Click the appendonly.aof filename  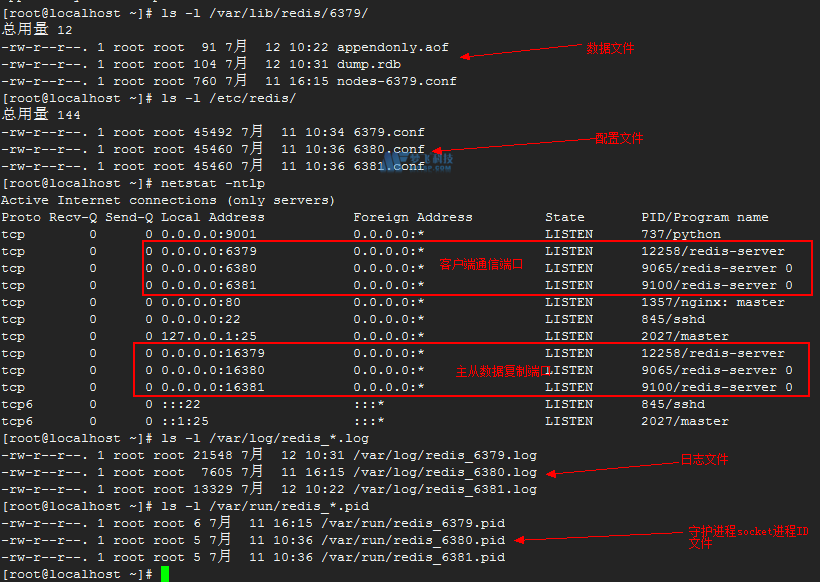pyautogui.click(x=393, y=47)
